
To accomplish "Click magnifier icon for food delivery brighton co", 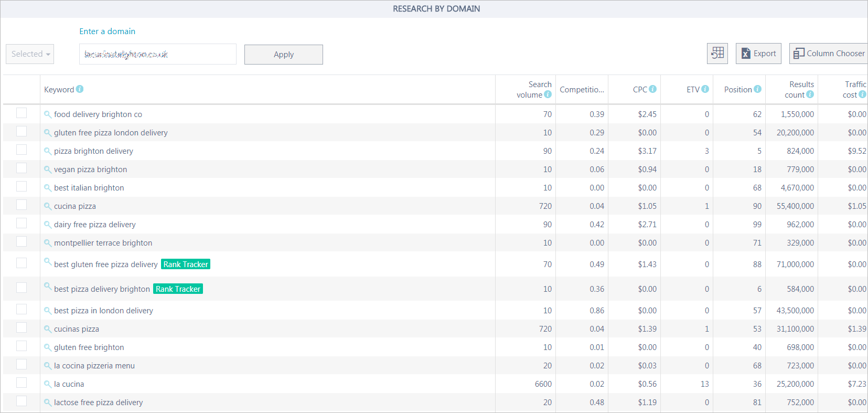I will pyautogui.click(x=48, y=114).
